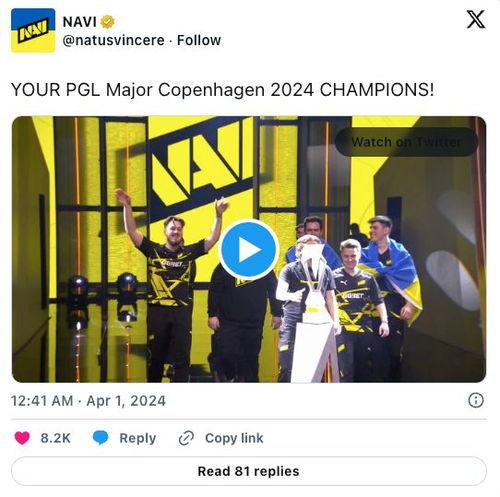Like the tweet with heart icon
Viewport: 500px width, 497px height.
[x=22, y=438]
